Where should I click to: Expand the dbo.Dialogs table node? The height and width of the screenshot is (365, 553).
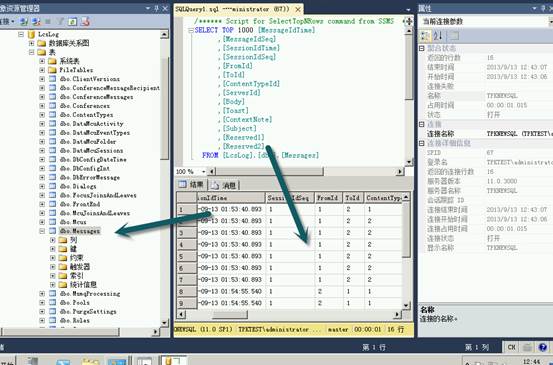click(42, 186)
